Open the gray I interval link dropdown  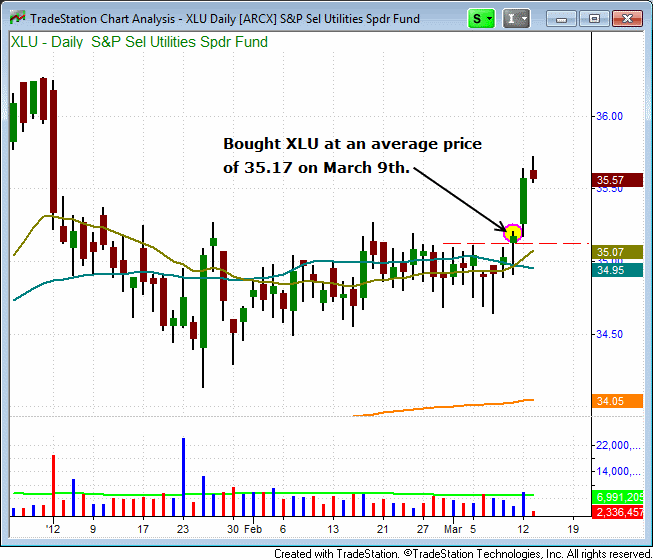516,19
